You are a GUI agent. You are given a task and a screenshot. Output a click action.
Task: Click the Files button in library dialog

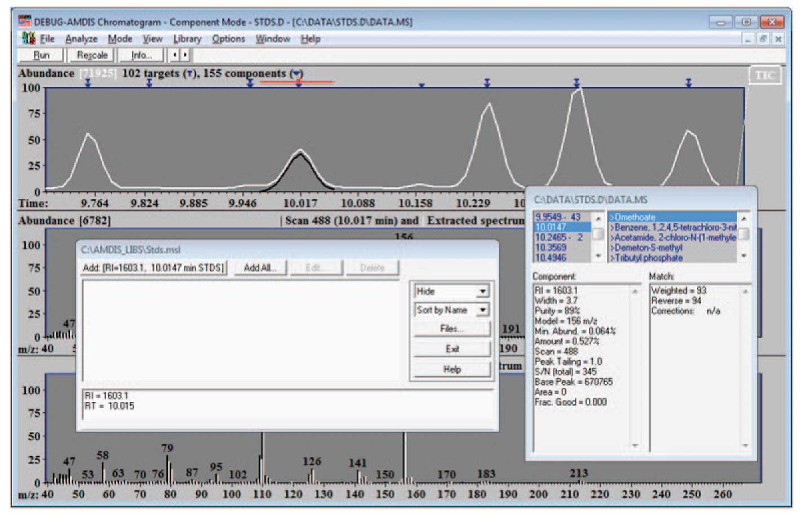[x=451, y=329]
